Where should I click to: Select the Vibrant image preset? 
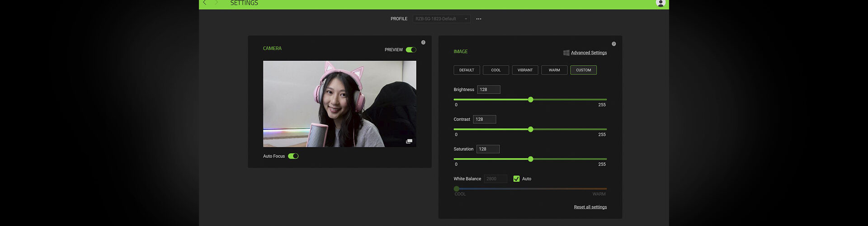coord(525,70)
